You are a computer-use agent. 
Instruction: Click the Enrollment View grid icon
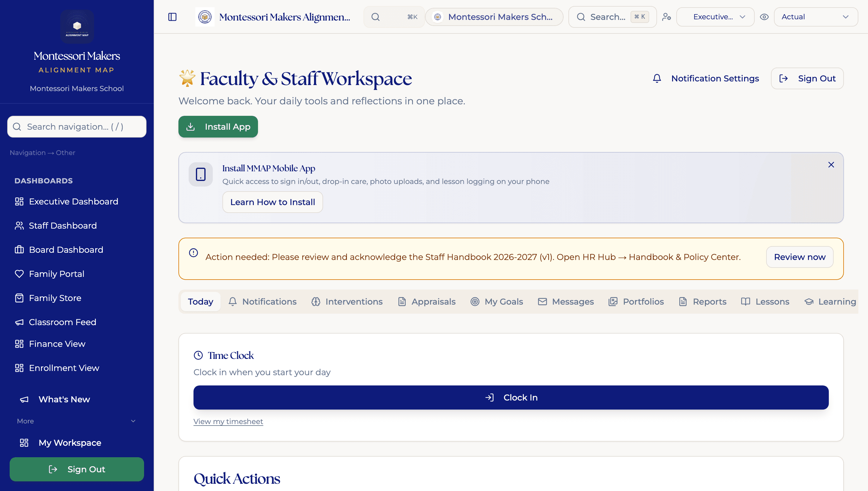click(19, 368)
